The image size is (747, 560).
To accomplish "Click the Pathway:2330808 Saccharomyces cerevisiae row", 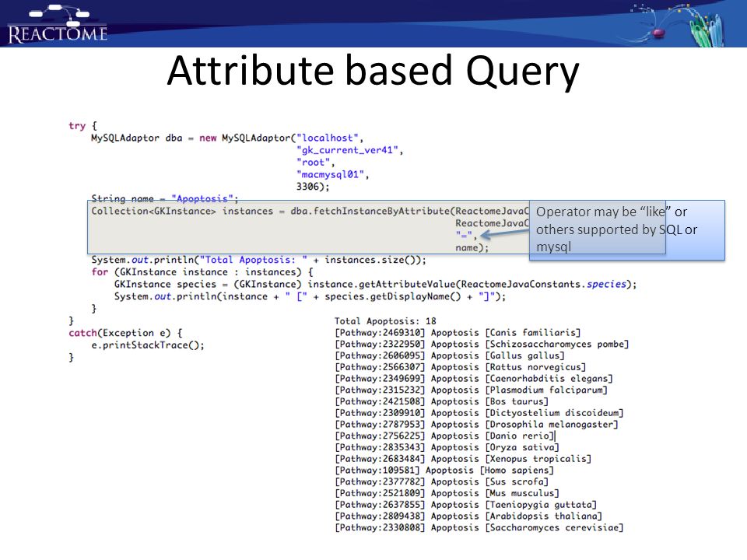I will pyautogui.click(x=479, y=527).
